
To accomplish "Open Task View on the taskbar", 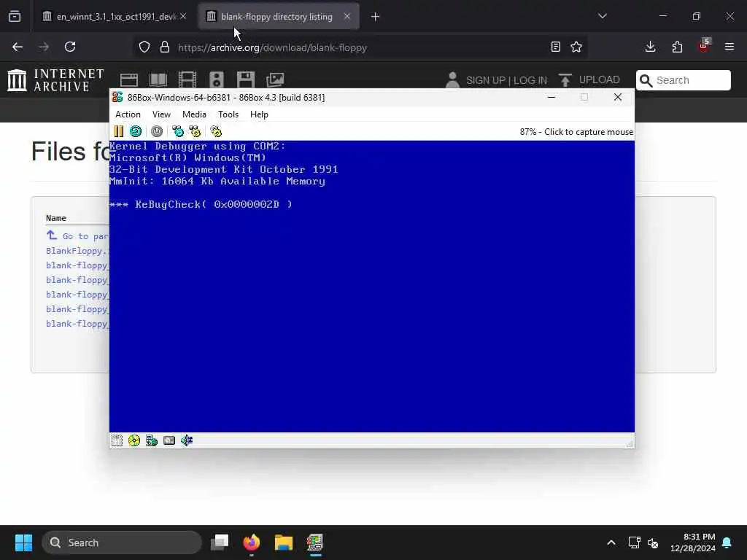I will (x=220, y=542).
